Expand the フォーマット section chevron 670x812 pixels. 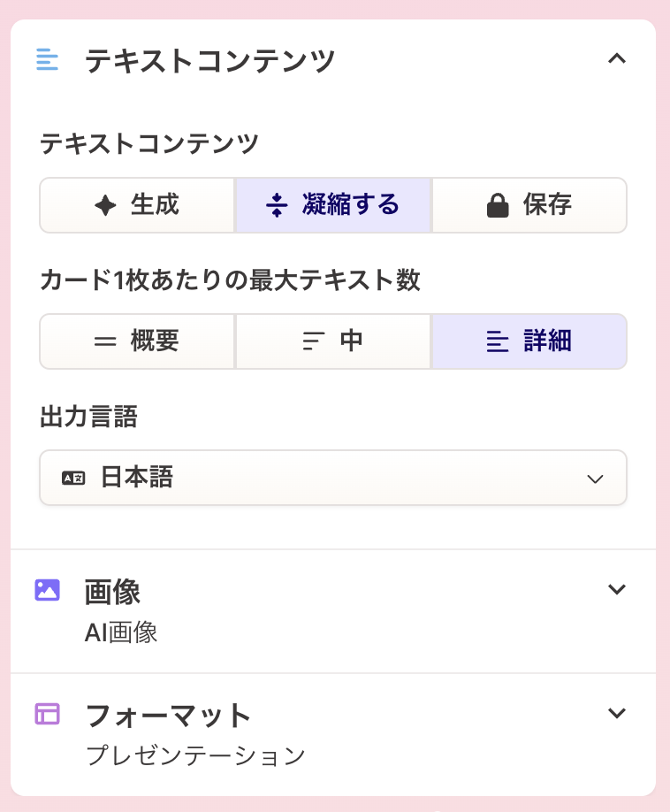(x=617, y=713)
